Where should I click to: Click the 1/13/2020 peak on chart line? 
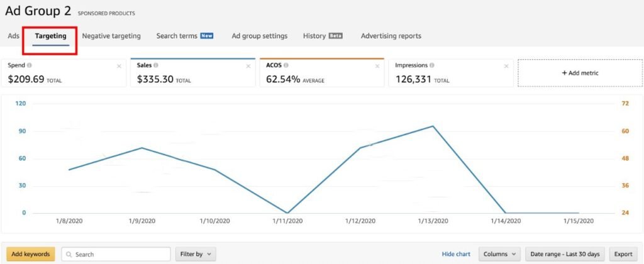pos(433,126)
